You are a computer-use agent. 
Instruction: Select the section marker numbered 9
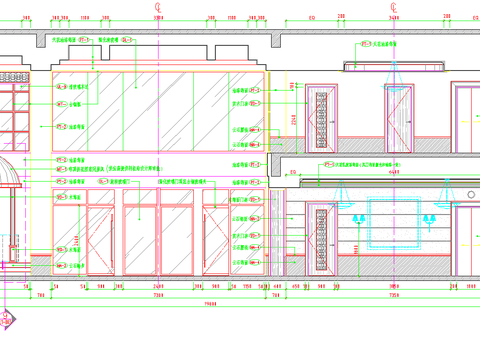click(x=6, y=319)
